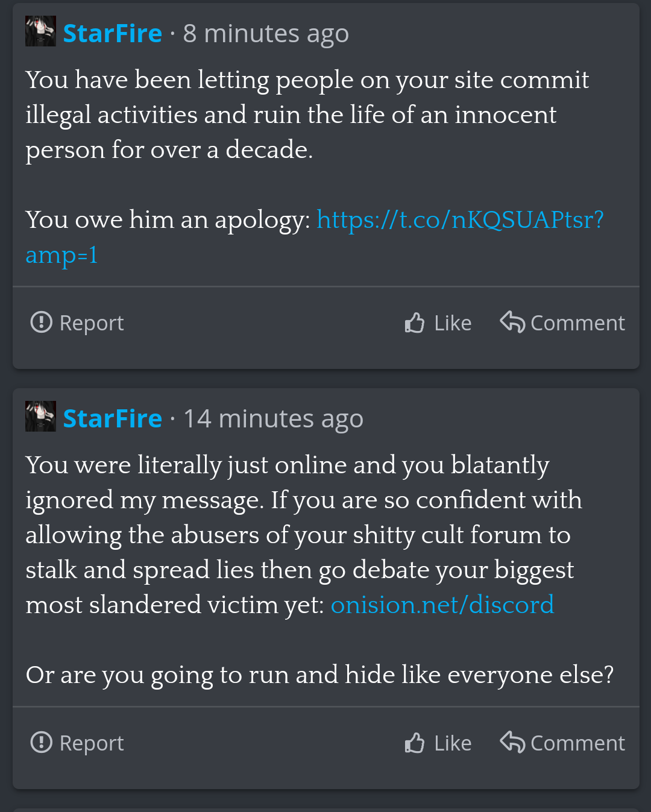
Task: Open the onision.net/discord link
Action: pyautogui.click(x=442, y=605)
